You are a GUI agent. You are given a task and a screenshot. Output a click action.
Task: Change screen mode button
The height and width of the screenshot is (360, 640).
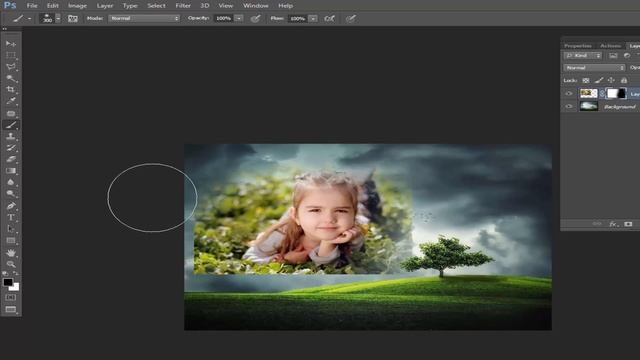point(11,309)
